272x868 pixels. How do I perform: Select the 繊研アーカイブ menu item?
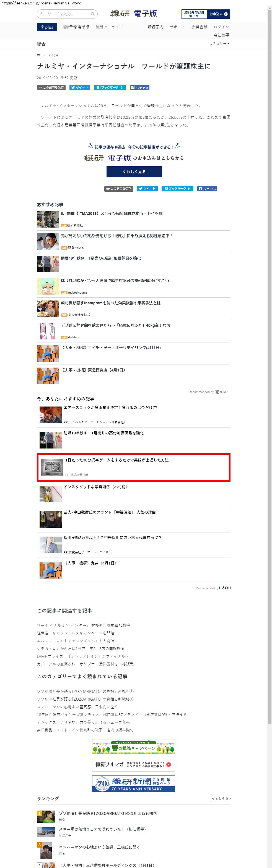109,27
